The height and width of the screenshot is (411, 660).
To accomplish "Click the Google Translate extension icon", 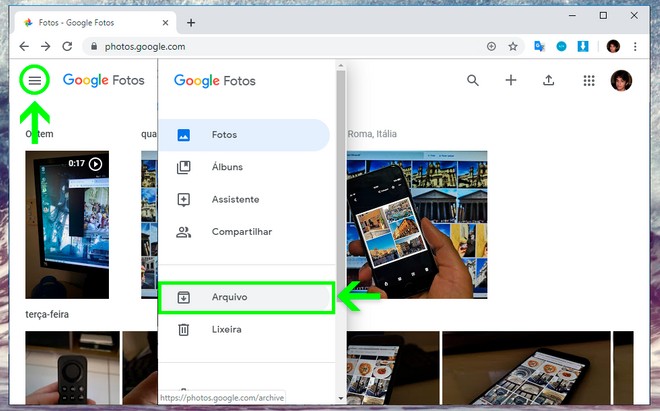I will (539, 46).
